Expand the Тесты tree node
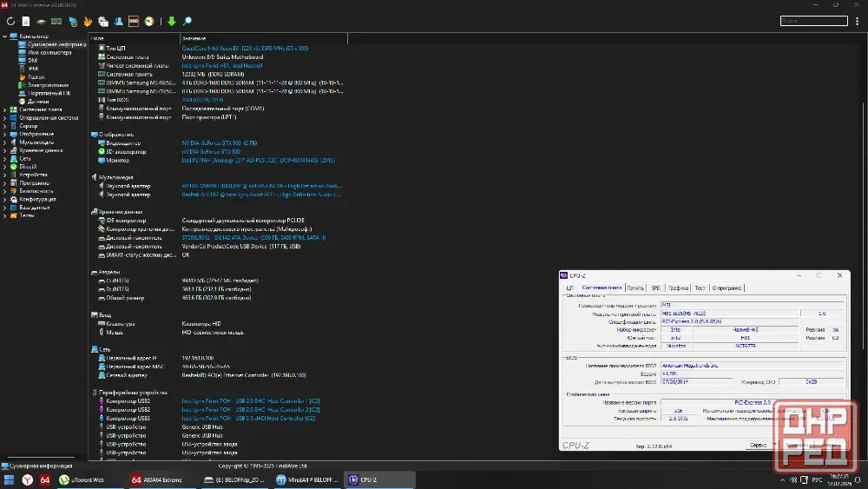The height and width of the screenshot is (489, 868). coord(5,215)
